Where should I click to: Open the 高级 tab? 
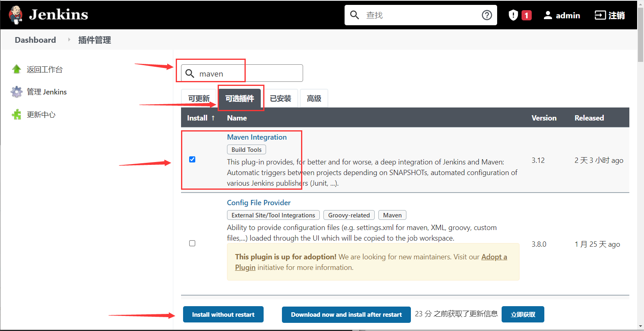pyautogui.click(x=314, y=99)
